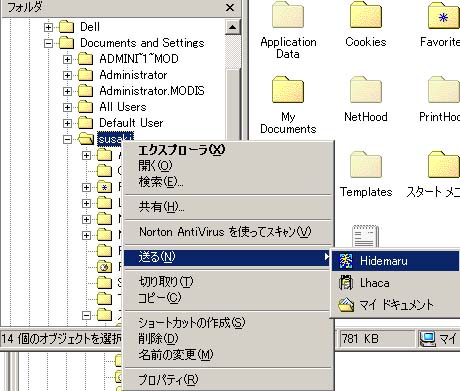
Task: Click the star Favorites folder icon in tree
Action: coord(105,187)
